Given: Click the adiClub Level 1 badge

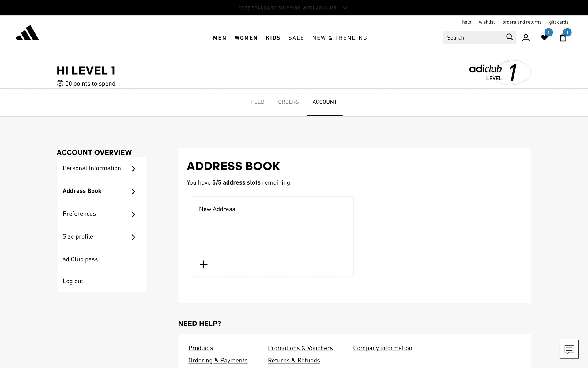Looking at the screenshot, I should pos(500,73).
